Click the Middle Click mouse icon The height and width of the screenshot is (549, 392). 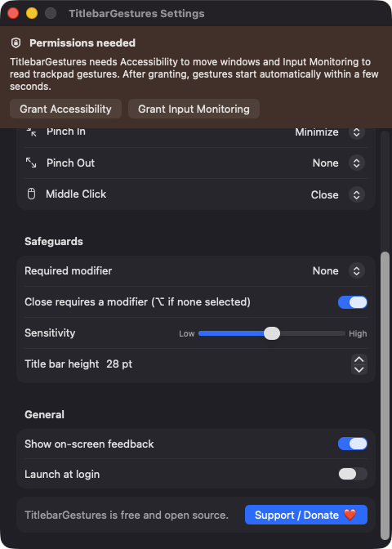point(31,194)
